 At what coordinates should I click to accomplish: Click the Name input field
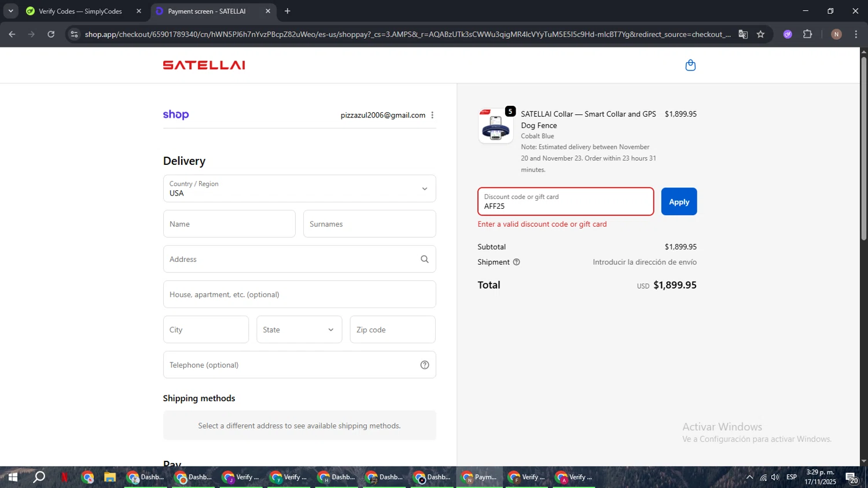(229, 224)
